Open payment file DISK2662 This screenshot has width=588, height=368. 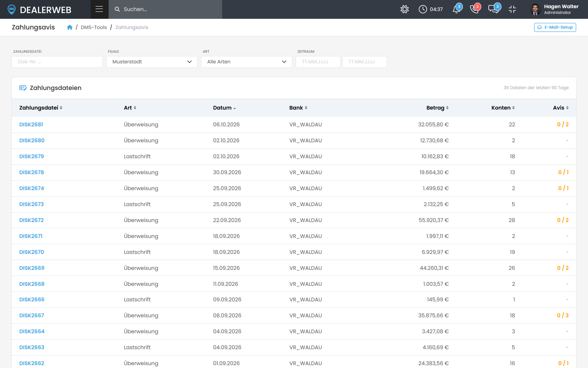click(x=32, y=364)
